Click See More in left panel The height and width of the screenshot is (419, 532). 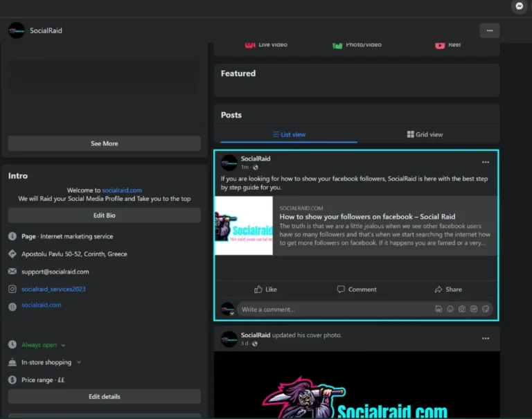[x=104, y=143]
